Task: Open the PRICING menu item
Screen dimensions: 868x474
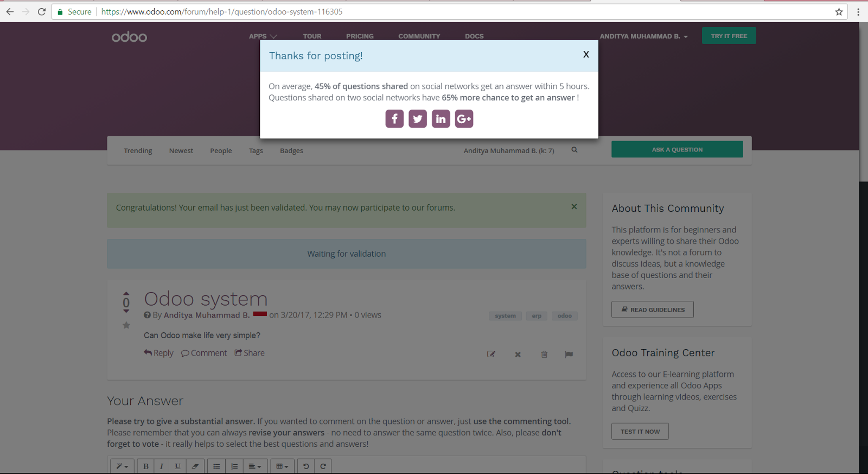Action: coord(360,36)
